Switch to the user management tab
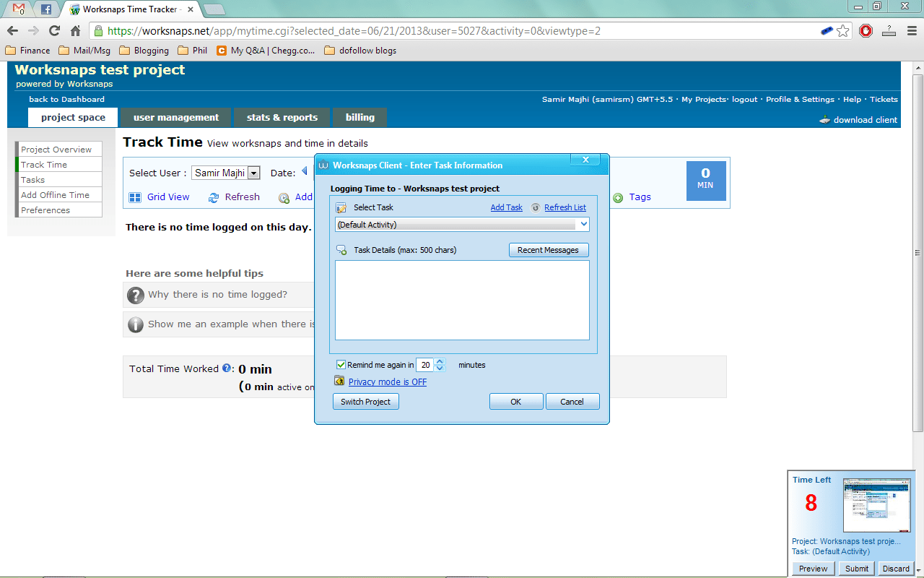The width and height of the screenshot is (924, 578). (x=175, y=118)
